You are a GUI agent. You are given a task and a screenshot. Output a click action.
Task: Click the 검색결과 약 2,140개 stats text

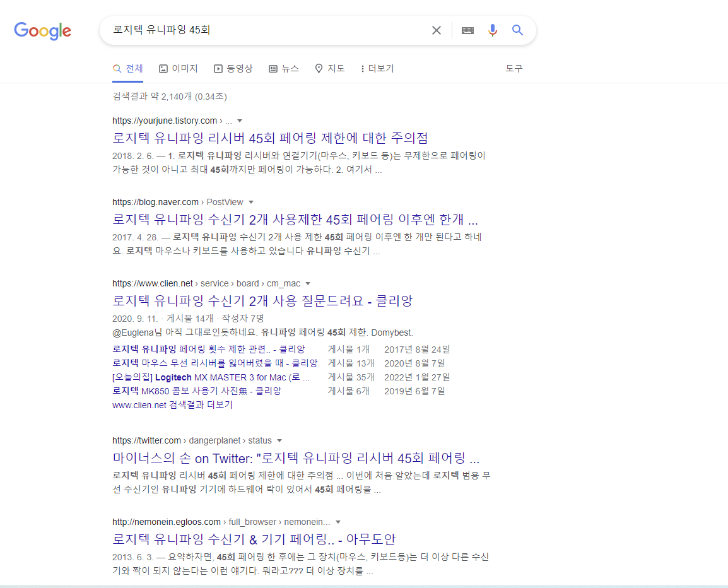click(x=170, y=97)
